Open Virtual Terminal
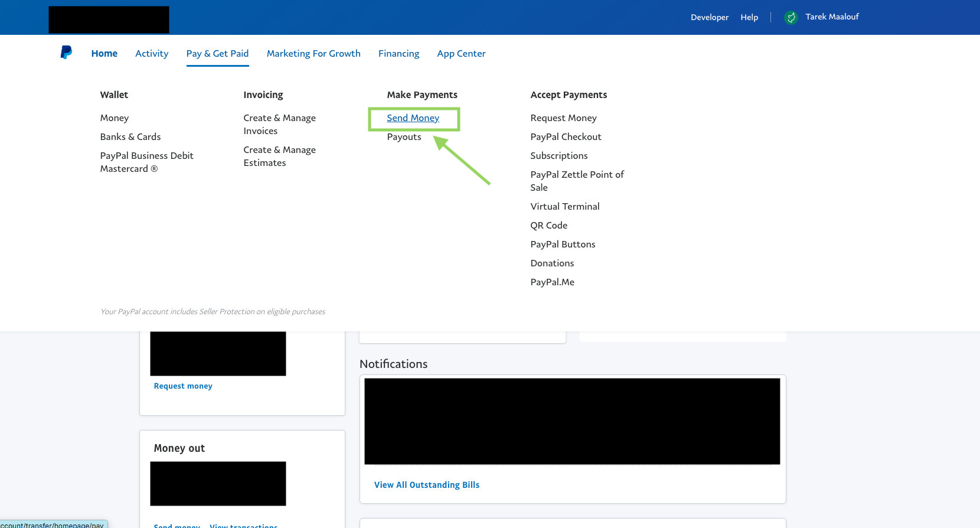 pos(565,206)
